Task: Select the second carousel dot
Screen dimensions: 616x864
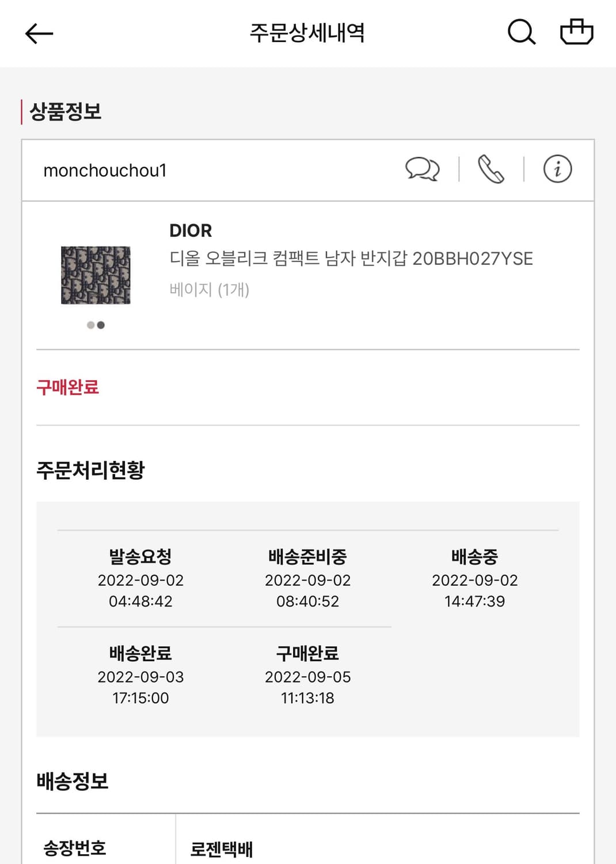Action: 101,325
